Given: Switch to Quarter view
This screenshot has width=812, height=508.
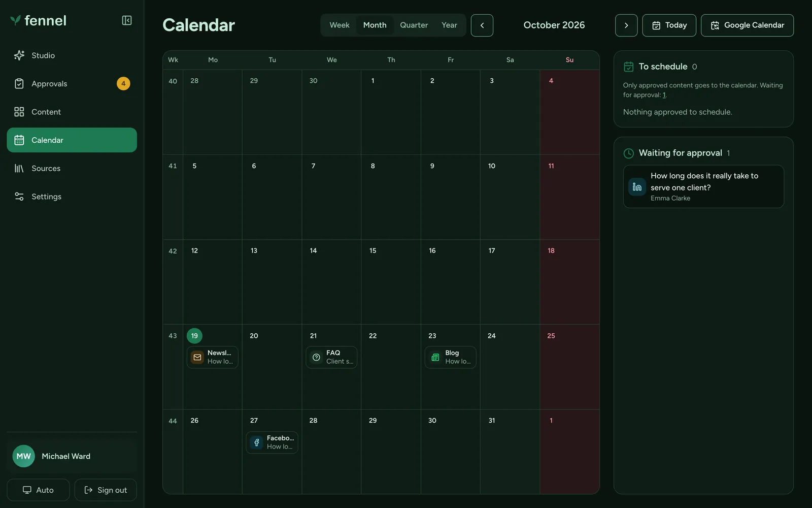Looking at the screenshot, I should [414, 25].
